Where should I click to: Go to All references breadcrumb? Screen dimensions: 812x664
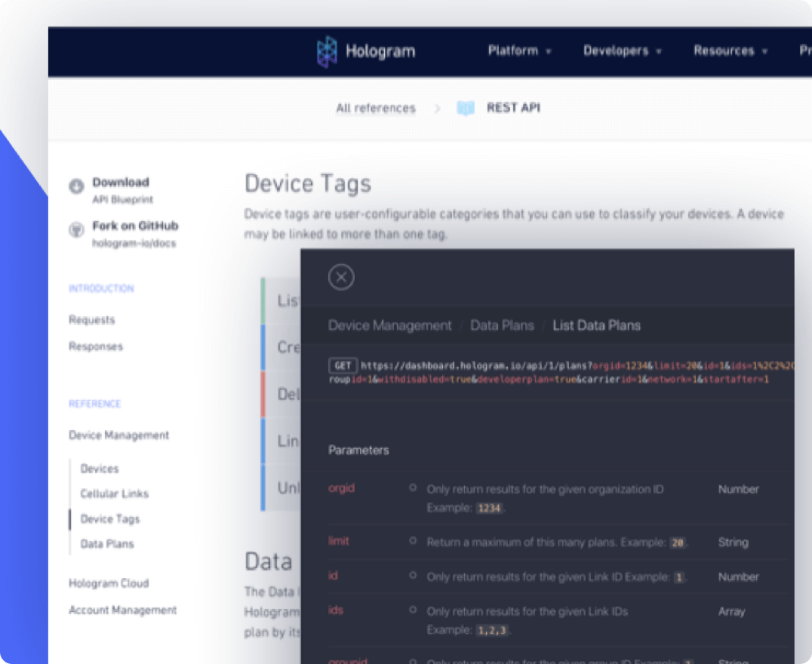pyautogui.click(x=376, y=108)
